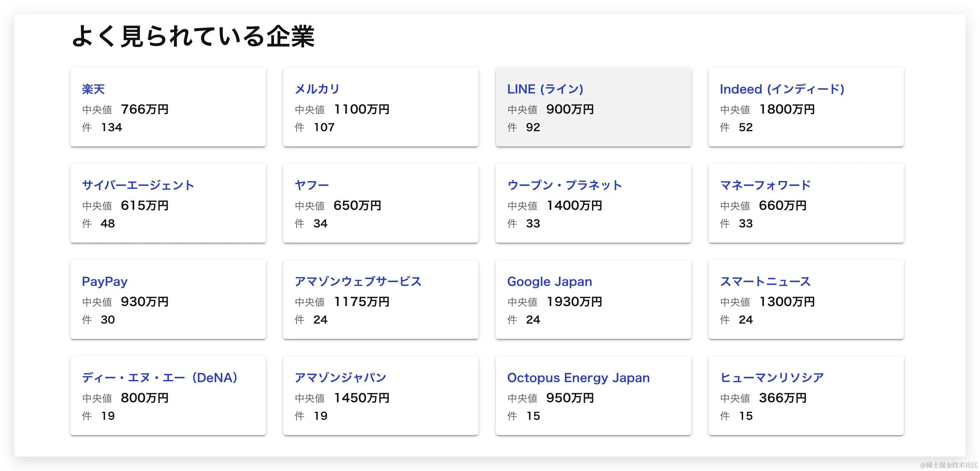Select the Indeed (インディード) link
This screenshot has height=471, width=980.
(782, 89)
